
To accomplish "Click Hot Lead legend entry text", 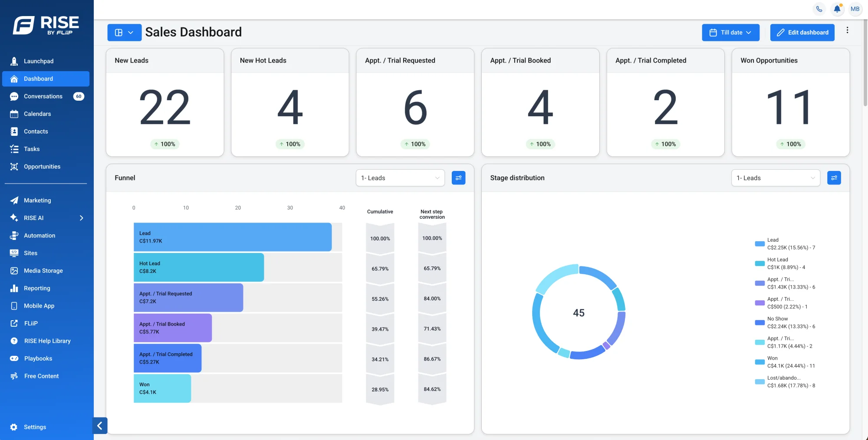I will (x=786, y=263).
